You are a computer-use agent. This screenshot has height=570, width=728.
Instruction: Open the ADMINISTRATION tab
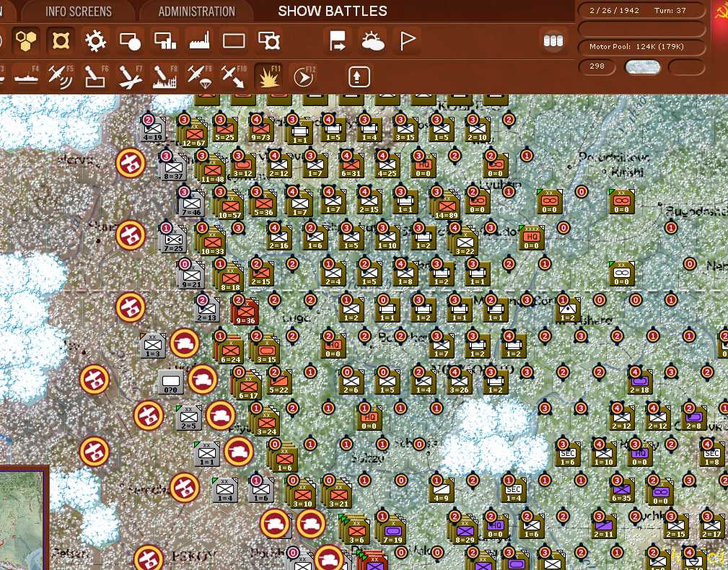196,11
